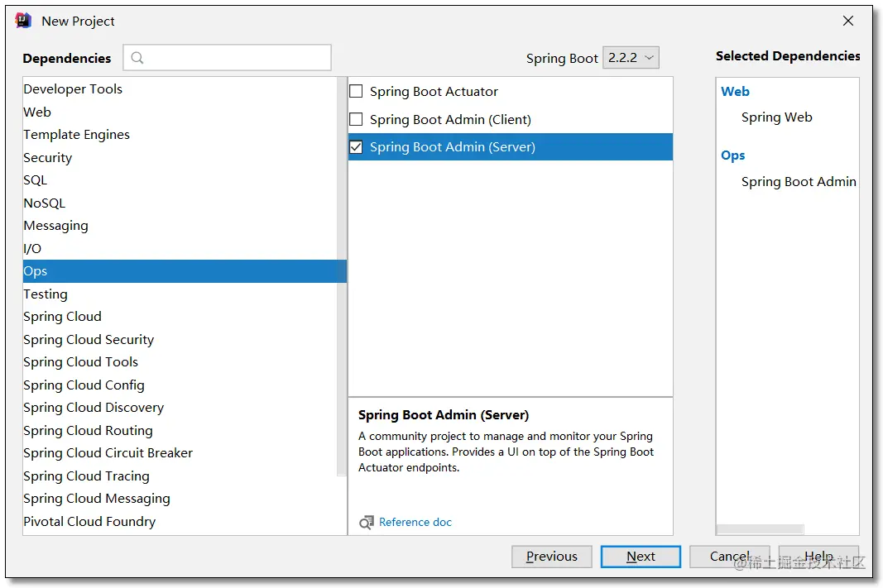This screenshot has width=883, height=588.
Task: Check Spring Boot Admin (Client)
Action: pos(356,119)
